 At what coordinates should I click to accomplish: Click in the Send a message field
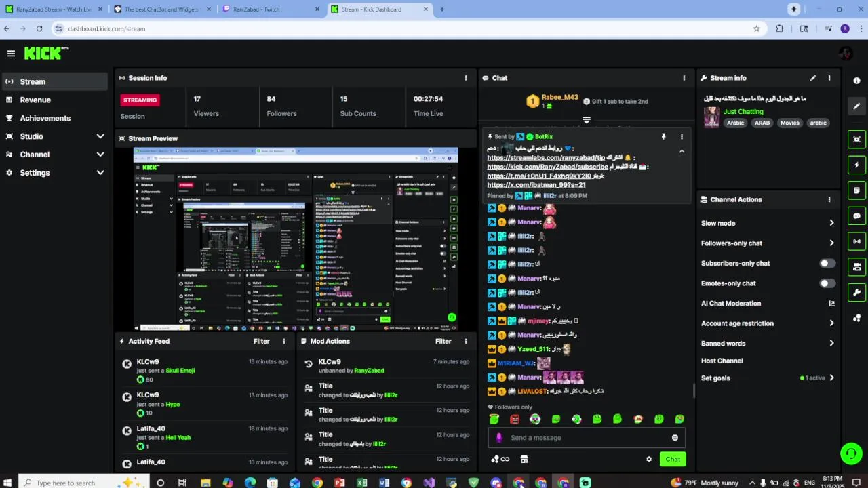point(587,438)
